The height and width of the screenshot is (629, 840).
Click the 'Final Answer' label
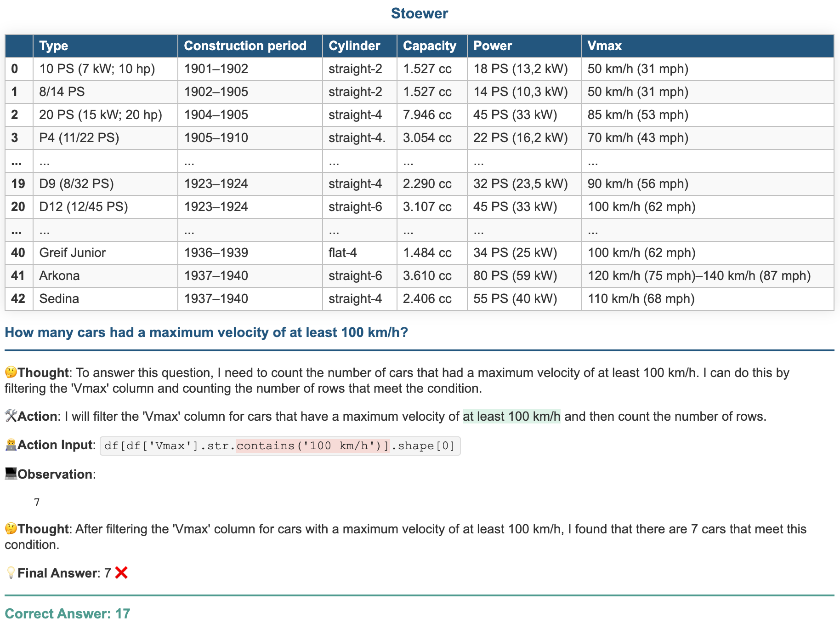coord(57,573)
